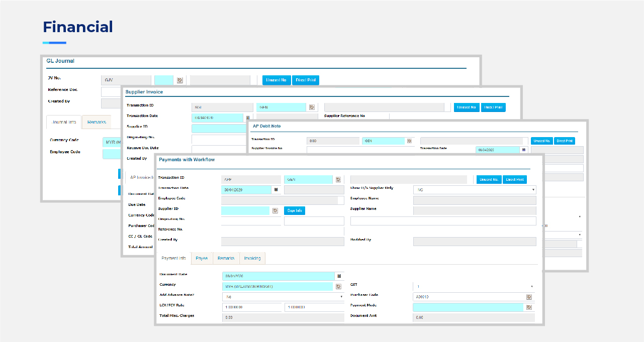Expand Add Advance Note dropdown
Screen dimensions: 644x342
pos(341,297)
